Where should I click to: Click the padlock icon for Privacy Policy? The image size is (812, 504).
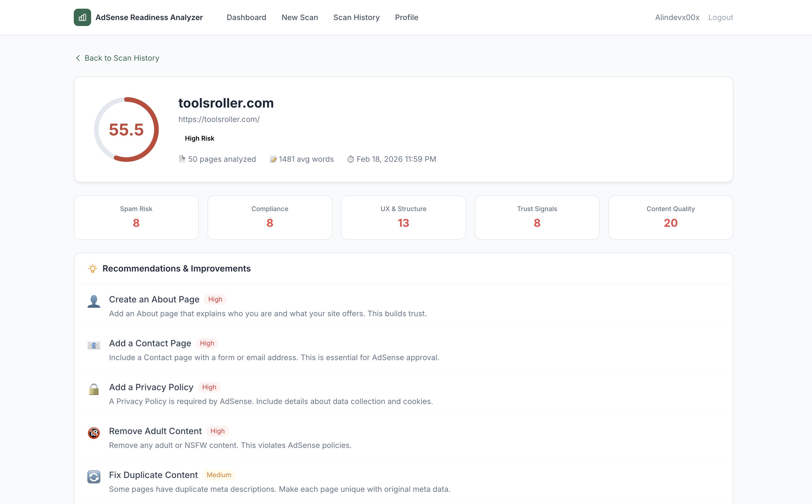click(x=94, y=389)
